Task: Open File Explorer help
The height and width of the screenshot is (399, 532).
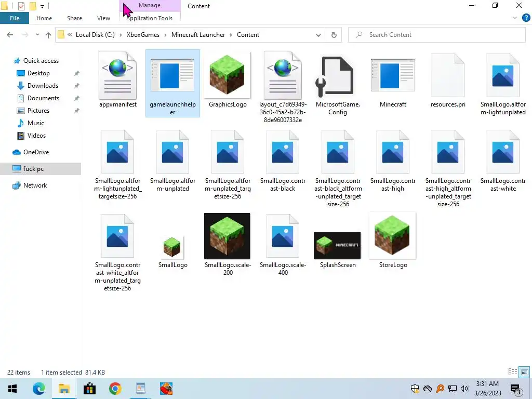Action: [x=526, y=18]
